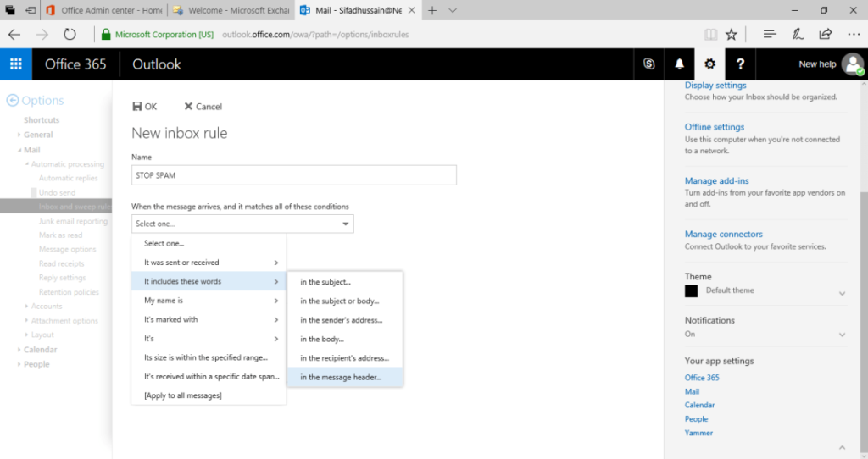Switch to Welcome Microsoft Exchange tab
Viewport: 868px width, 459px height.
[x=231, y=10]
